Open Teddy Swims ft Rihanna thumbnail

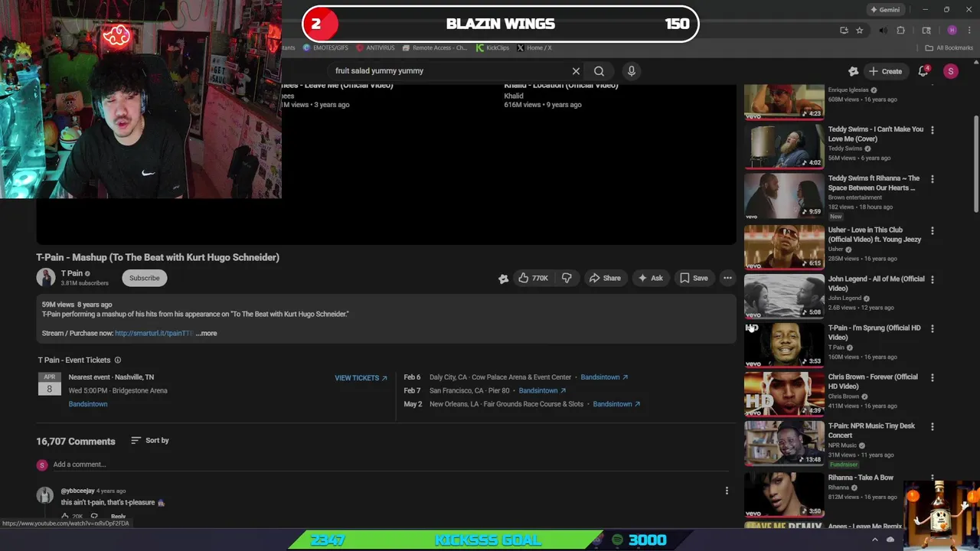784,196
